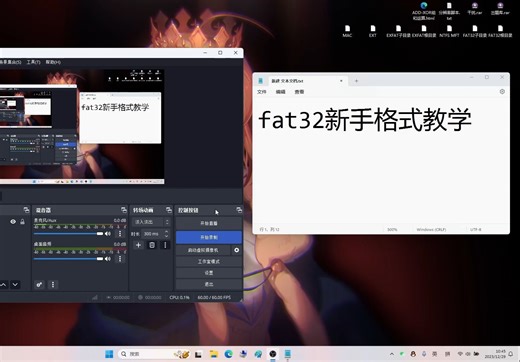Viewport: 520px width, 362px height.
Task: Click the taskbar search box
Action: [x=153, y=354]
